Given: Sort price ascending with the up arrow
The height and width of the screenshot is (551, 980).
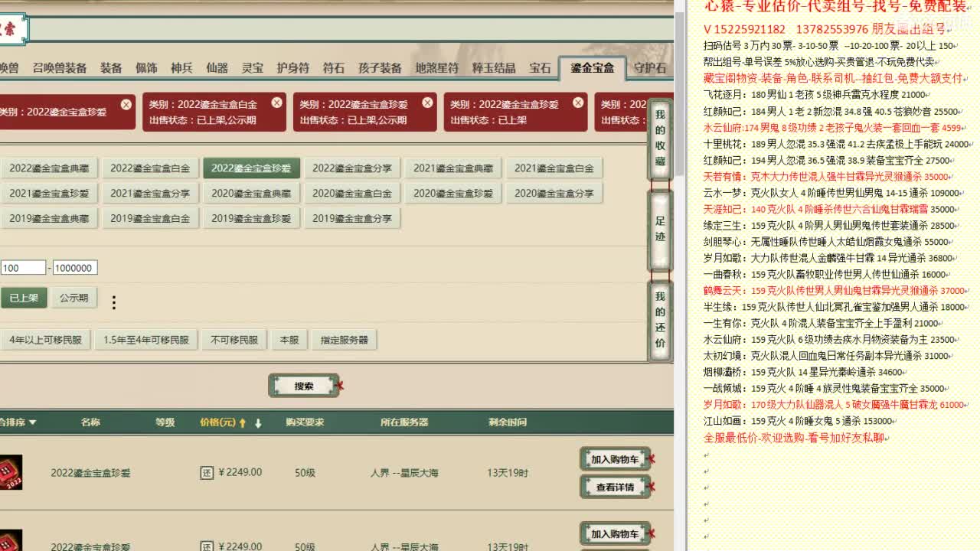Looking at the screenshot, I should (243, 422).
